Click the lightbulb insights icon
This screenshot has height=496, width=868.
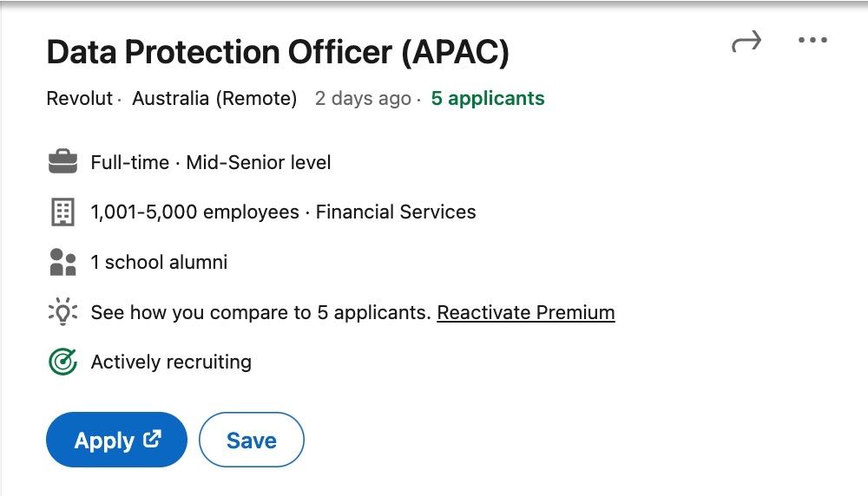tap(63, 312)
